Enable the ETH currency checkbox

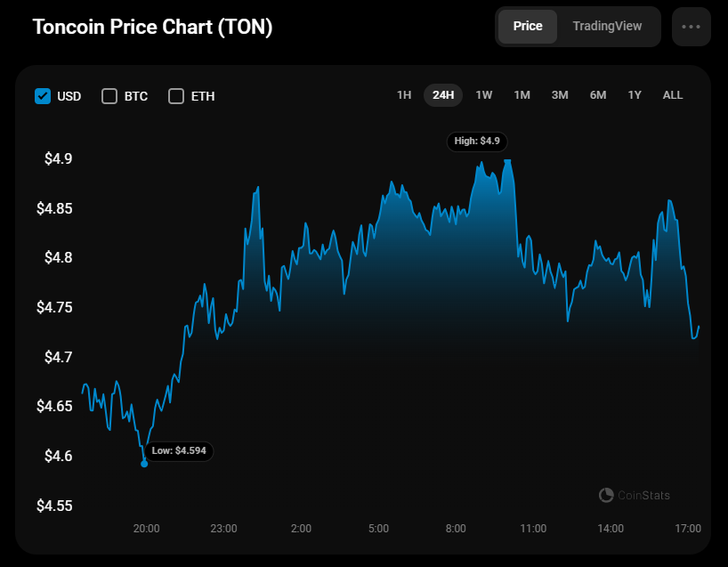tap(176, 96)
